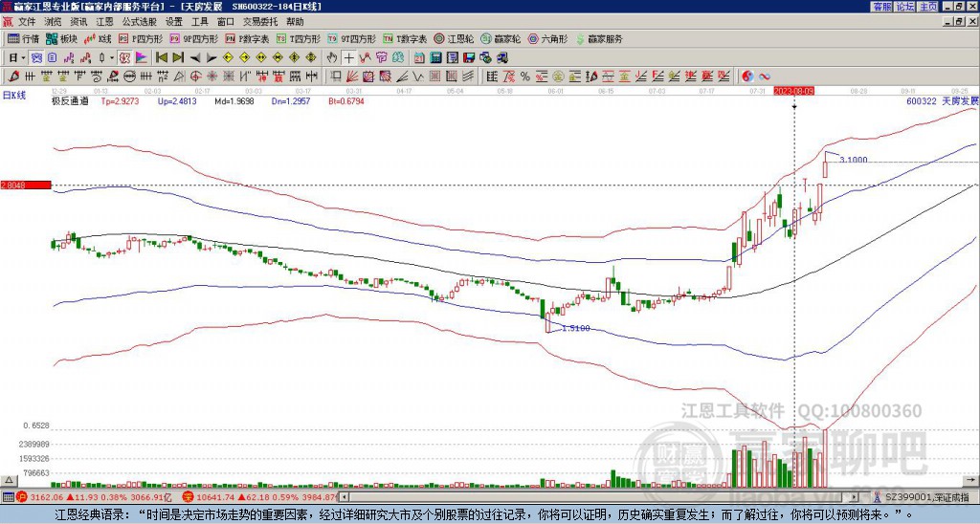
Task: Click the 3.1000 price annotation
Action: pyautogui.click(x=853, y=160)
